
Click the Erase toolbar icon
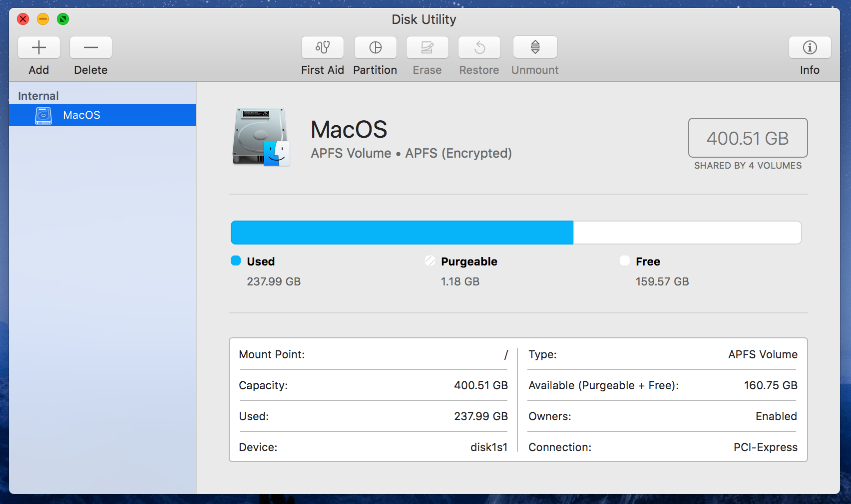pos(427,47)
